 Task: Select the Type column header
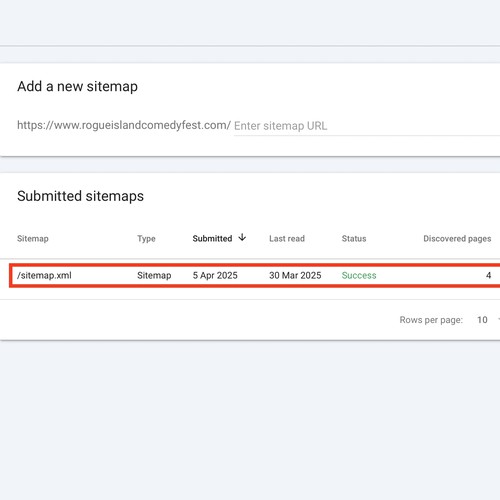146,239
